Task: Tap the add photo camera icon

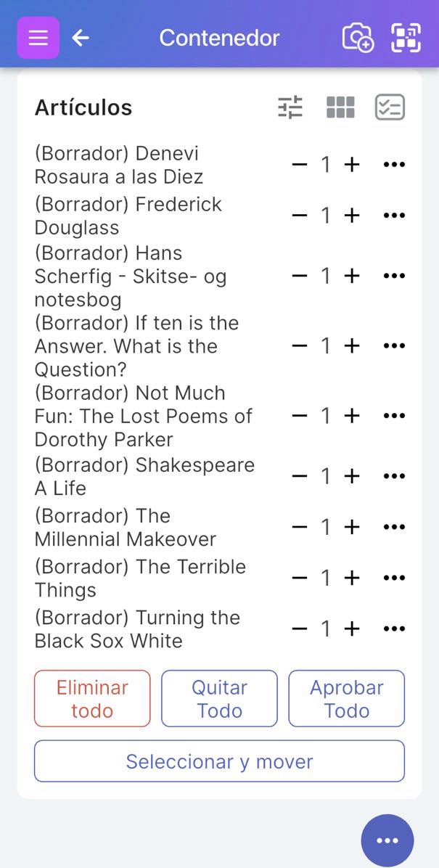Action: pos(357,38)
